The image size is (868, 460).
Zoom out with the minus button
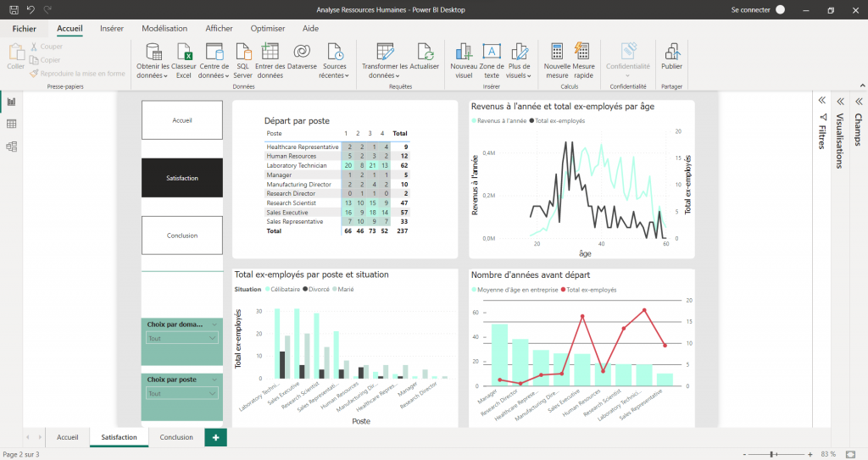click(744, 454)
